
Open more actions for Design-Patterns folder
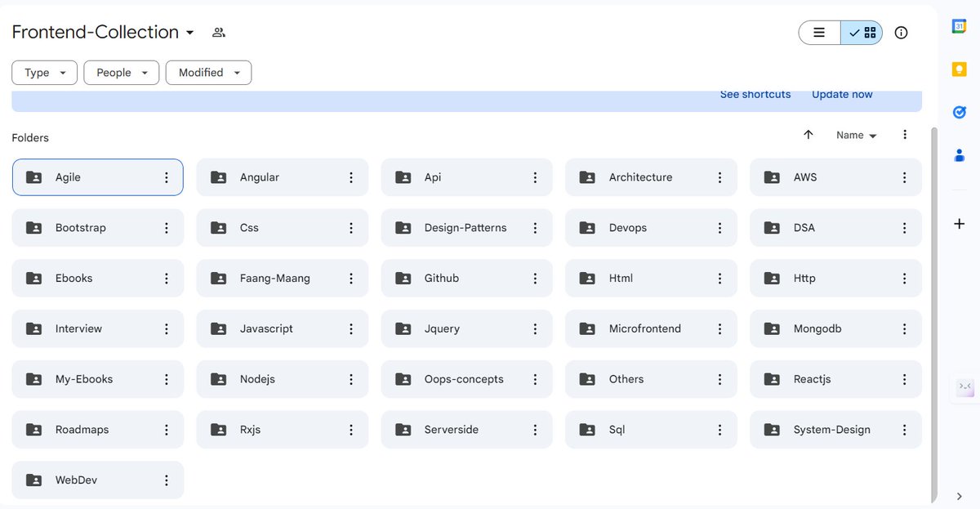(535, 228)
